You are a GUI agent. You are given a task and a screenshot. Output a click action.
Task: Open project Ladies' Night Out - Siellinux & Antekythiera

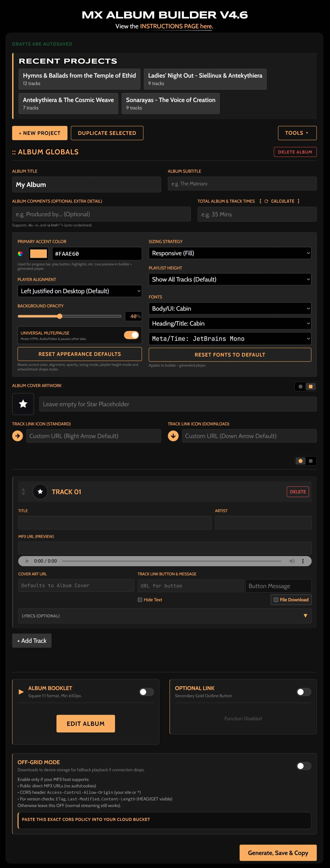(205, 79)
